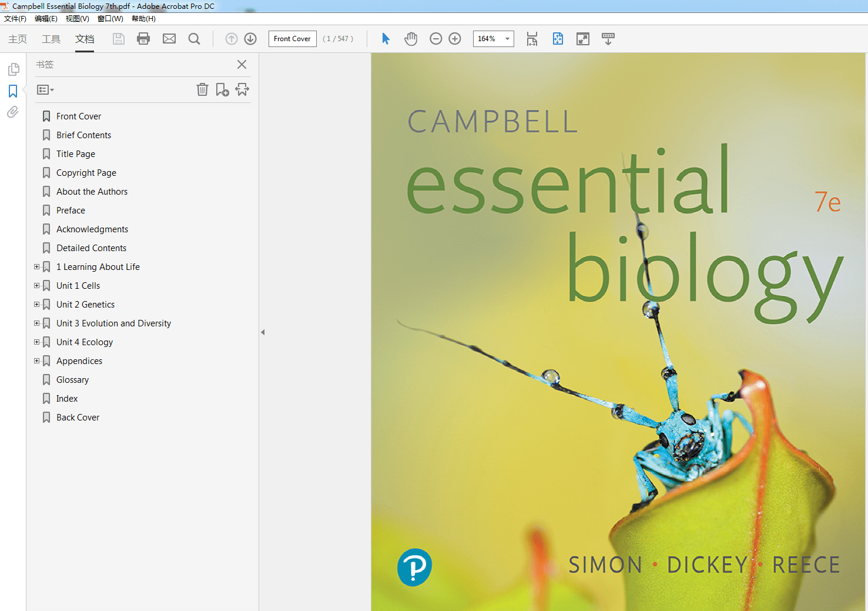The image size is (868, 611).
Task: Delete the selected bookmark via trash icon
Action: point(202,89)
